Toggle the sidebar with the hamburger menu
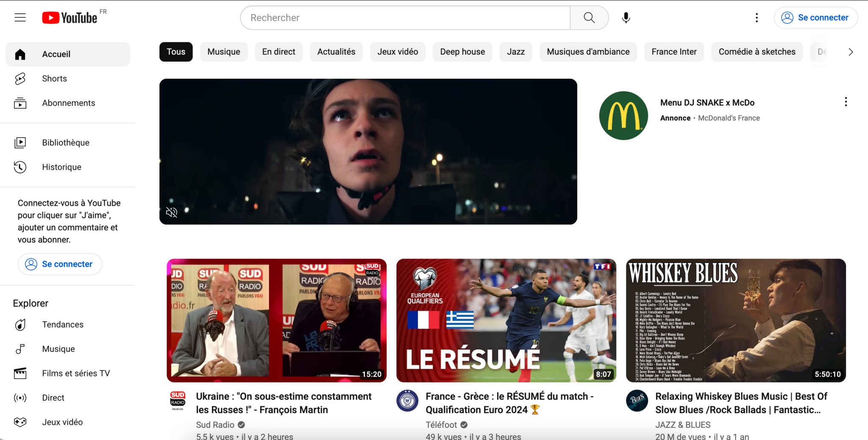 coord(20,17)
